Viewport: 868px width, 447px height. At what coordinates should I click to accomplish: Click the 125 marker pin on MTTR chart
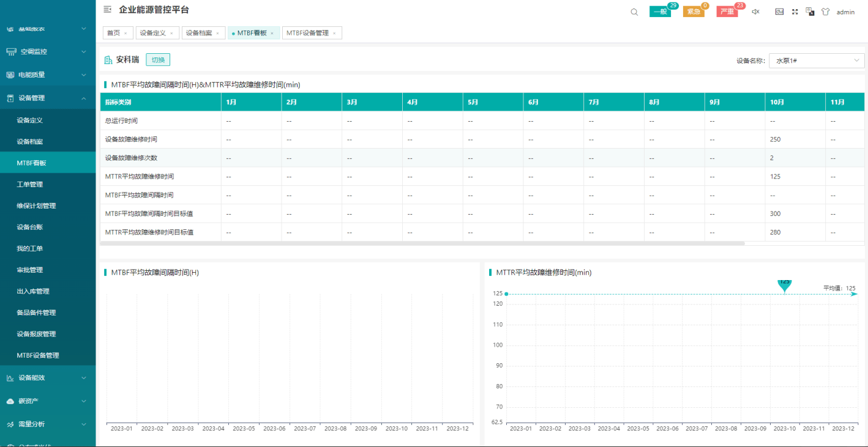pos(785,286)
